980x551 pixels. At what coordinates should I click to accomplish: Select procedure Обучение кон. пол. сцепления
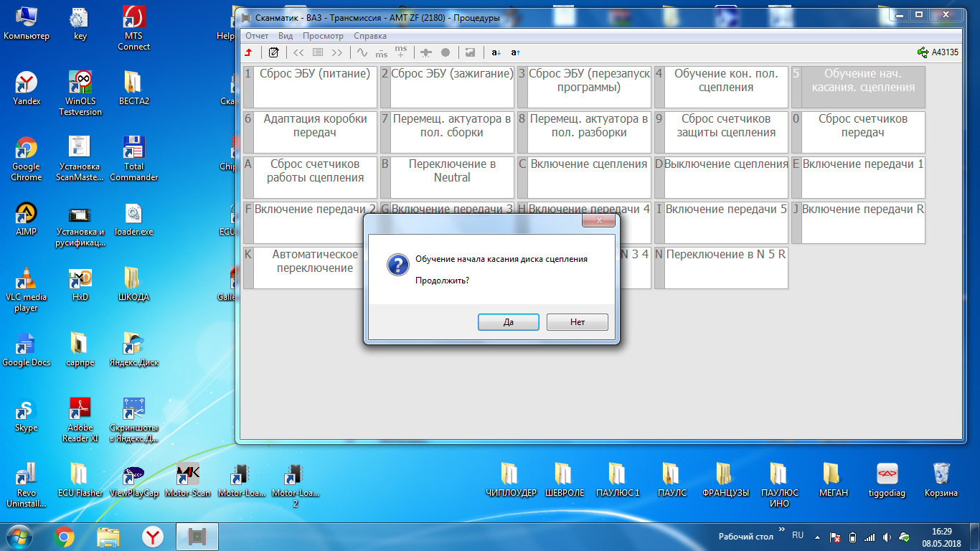click(x=721, y=87)
